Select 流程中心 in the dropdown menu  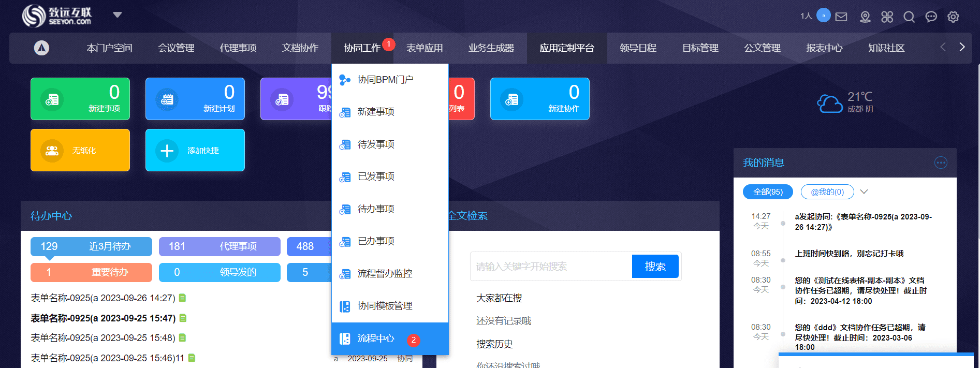[390, 338]
